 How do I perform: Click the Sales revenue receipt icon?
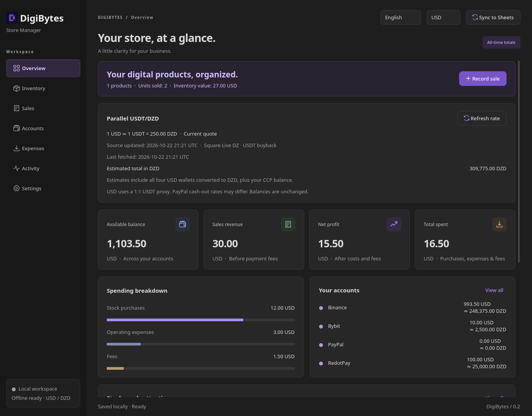tap(288, 224)
